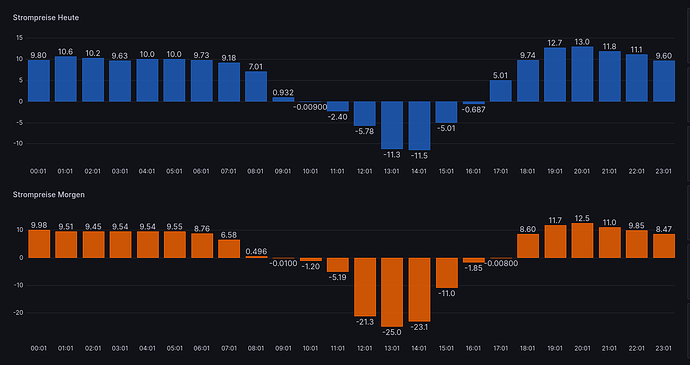Select the orange 8.47 bar at 23:01
The image size is (690, 365).
point(664,246)
